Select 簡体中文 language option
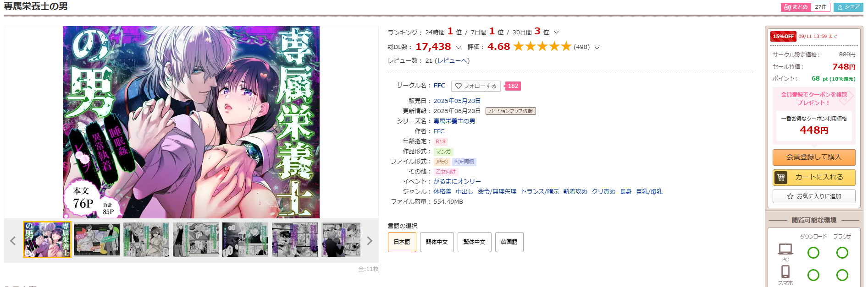 [437, 242]
